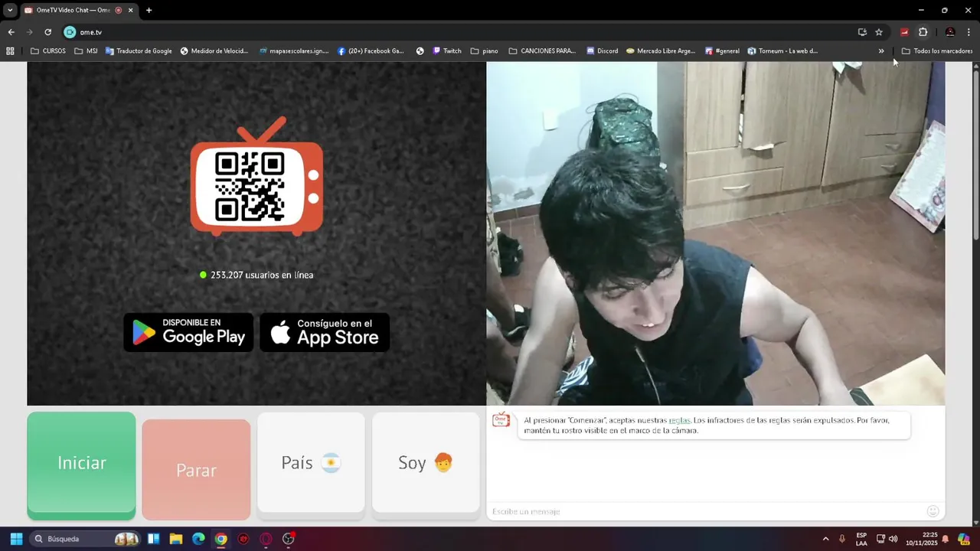Screen dimensions: 980x551
Task: Open the OBS Studio taskbar icon
Action: coord(289,539)
